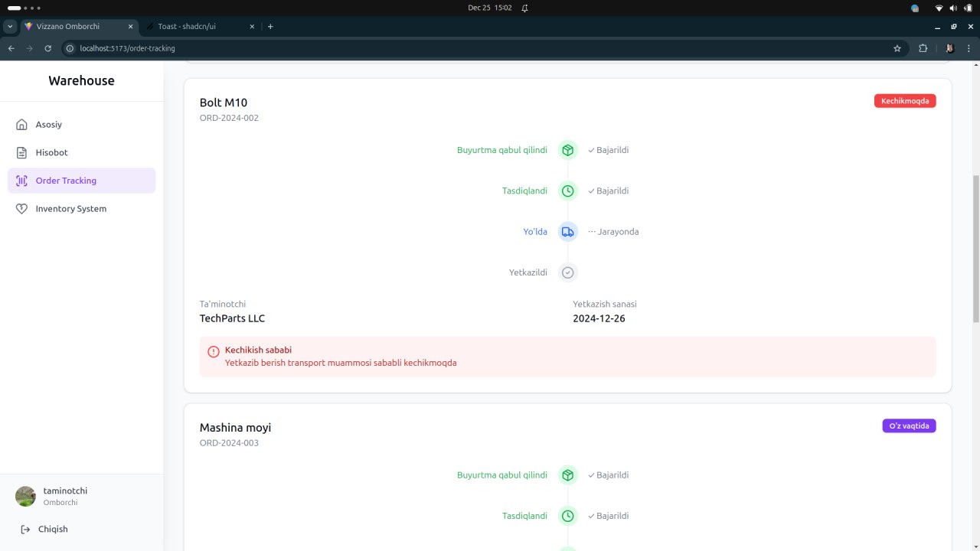The height and width of the screenshot is (551, 980).
Task: Bookmark this page with the star icon
Action: click(x=897, y=48)
